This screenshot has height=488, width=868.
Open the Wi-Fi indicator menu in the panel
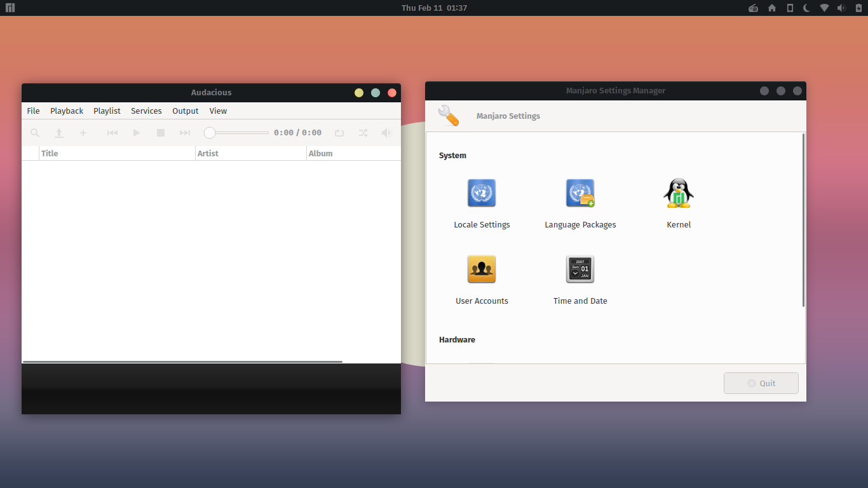[823, 8]
